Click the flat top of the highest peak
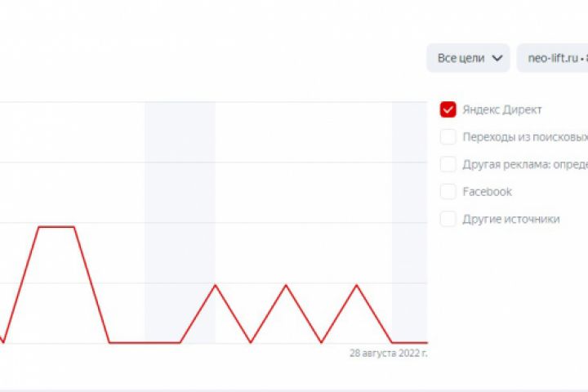 (x=56, y=226)
